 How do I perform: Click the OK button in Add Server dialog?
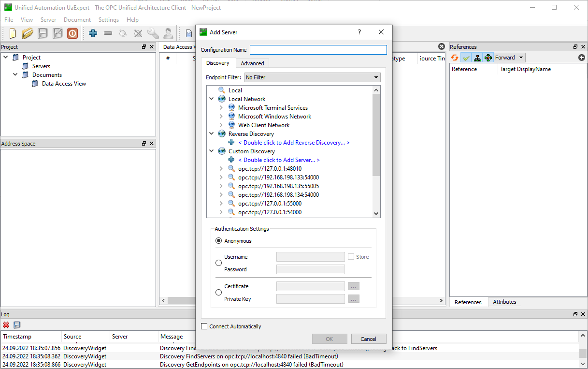(x=330, y=339)
